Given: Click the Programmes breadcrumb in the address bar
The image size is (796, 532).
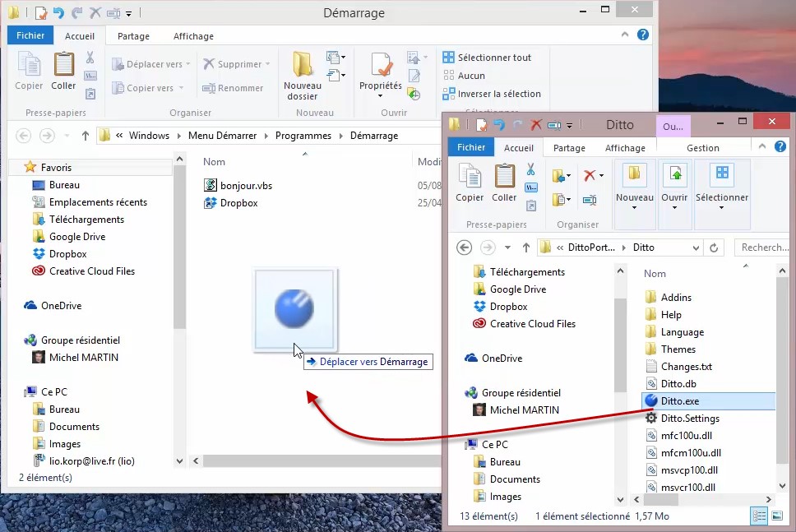Looking at the screenshot, I should [303, 136].
